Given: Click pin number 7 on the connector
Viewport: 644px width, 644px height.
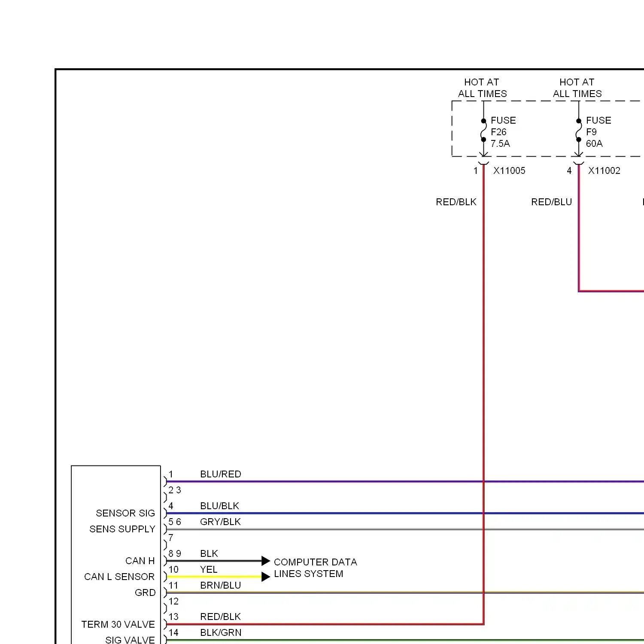Looking at the screenshot, I should tap(171, 538).
